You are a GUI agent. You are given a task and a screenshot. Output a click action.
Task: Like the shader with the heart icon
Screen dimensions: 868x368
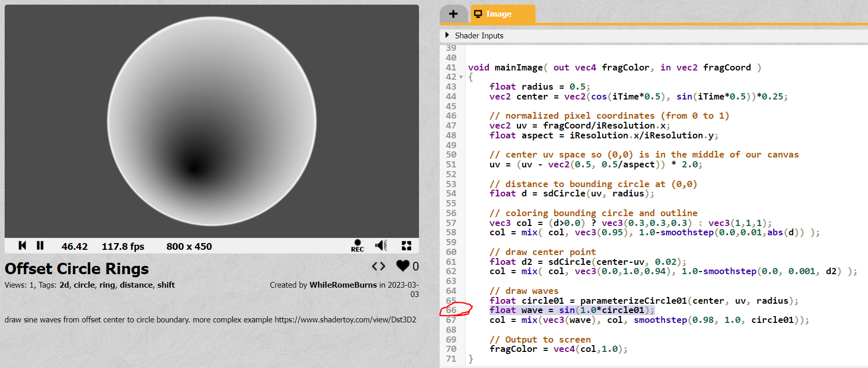[x=403, y=266]
